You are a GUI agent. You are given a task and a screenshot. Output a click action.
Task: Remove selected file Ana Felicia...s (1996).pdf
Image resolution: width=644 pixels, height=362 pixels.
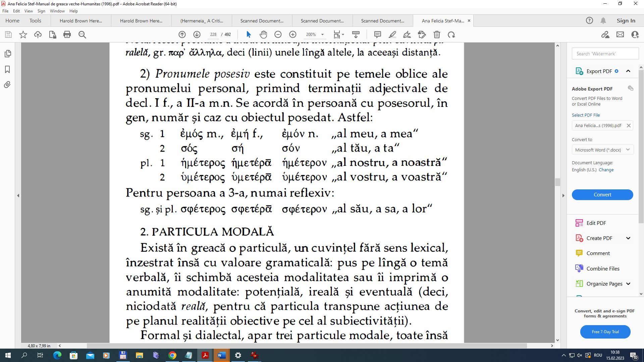(x=629, y=126)
